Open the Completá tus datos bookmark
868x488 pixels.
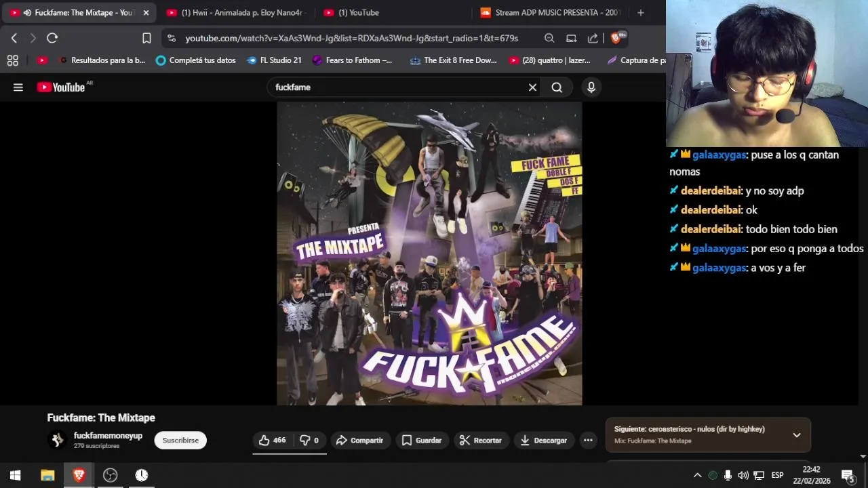coord(195,60)
